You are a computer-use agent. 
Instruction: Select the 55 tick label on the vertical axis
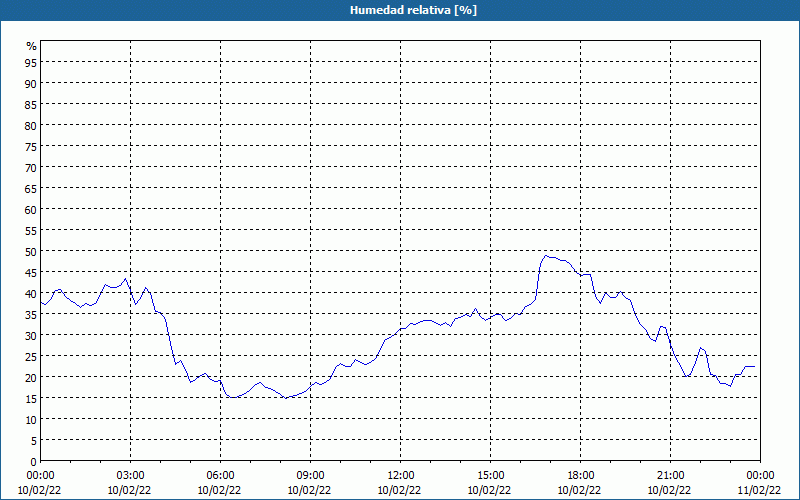click(31, 231)
